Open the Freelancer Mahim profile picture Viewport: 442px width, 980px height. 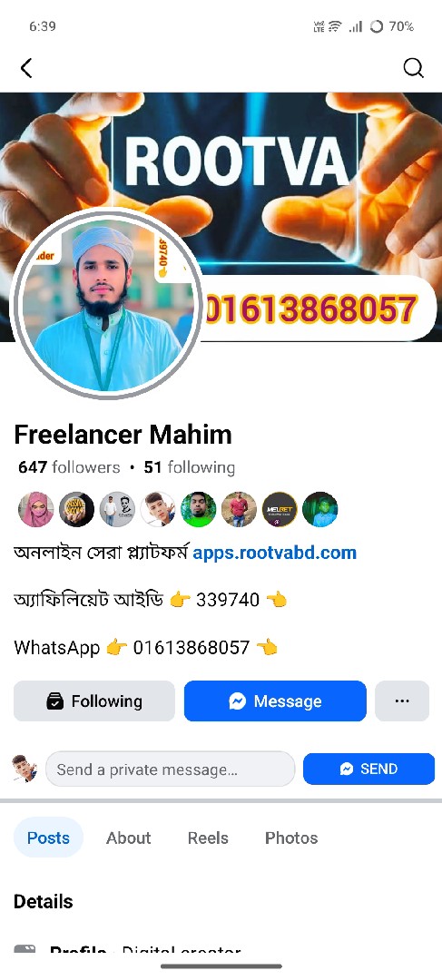[x=107, y=303]
